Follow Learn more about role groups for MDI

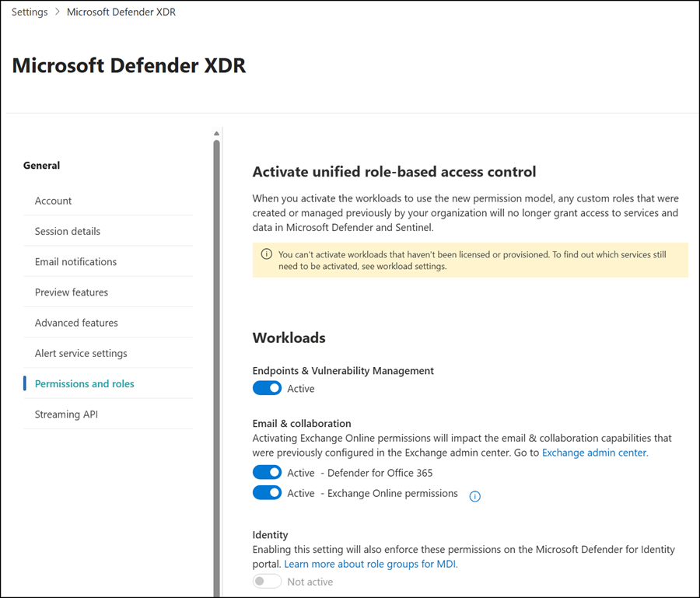pos(370,564)
